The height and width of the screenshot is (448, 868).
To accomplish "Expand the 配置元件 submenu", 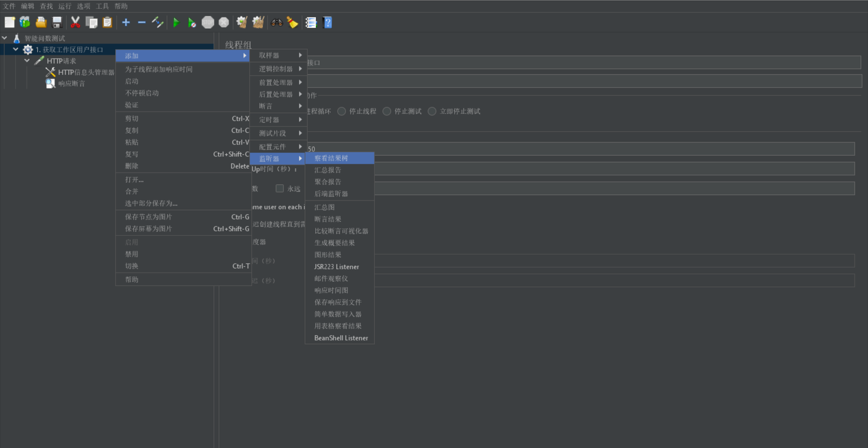I will point(278,147).
